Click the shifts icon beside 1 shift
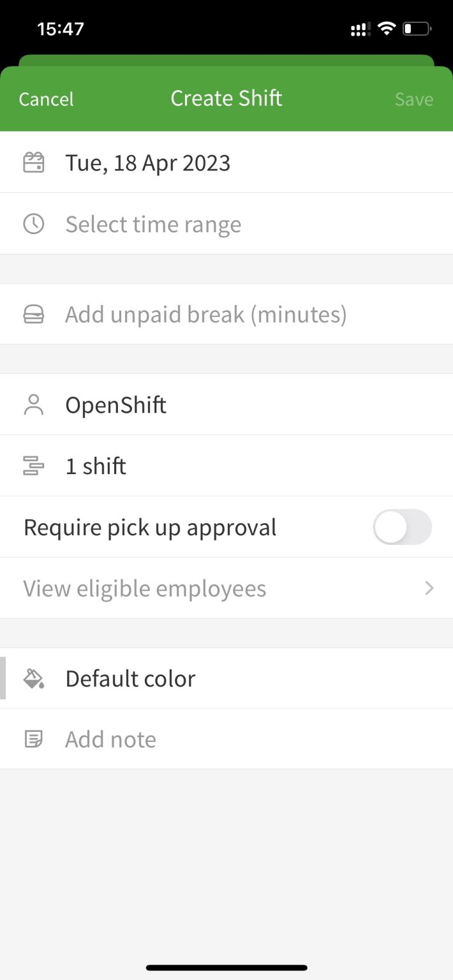The width and height of the screenshot is (453, 980). tap(33, 466)
